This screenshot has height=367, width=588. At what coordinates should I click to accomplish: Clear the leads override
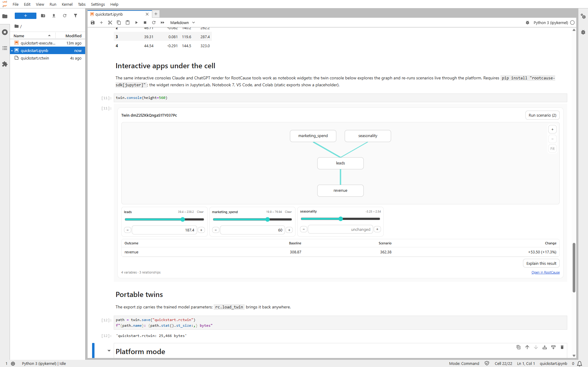tap(200, 212)
